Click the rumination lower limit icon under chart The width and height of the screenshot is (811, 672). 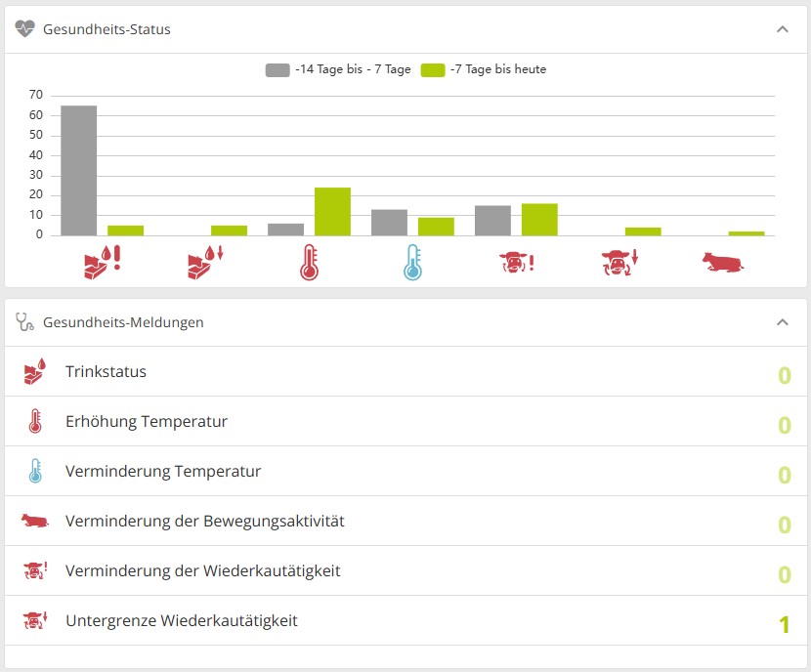pyautogui.click(x=619, y=262)
